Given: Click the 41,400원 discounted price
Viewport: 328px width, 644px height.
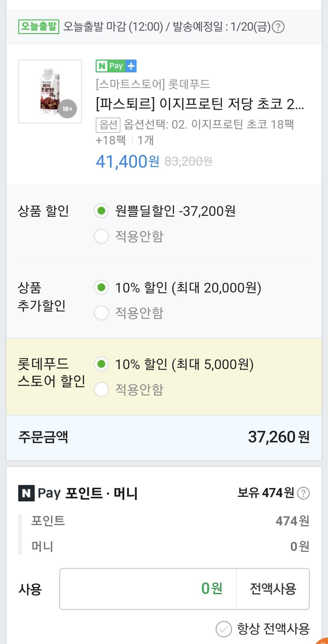Looking at the screenshot, I should tap(127, 161).
